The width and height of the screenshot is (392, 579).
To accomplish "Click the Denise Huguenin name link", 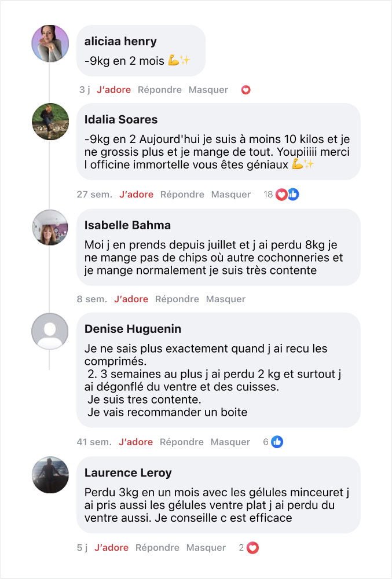I will pyautogui.click(x=133, y=329).
